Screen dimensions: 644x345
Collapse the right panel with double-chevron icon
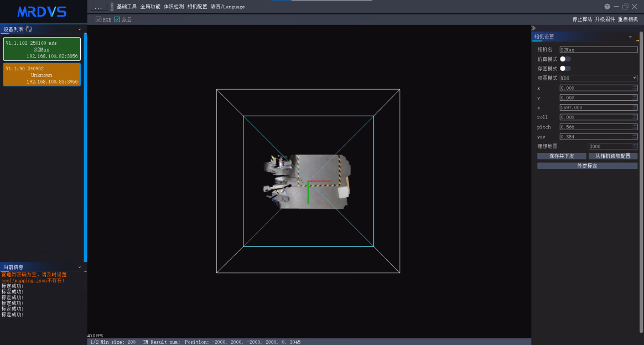pos(533,28)
